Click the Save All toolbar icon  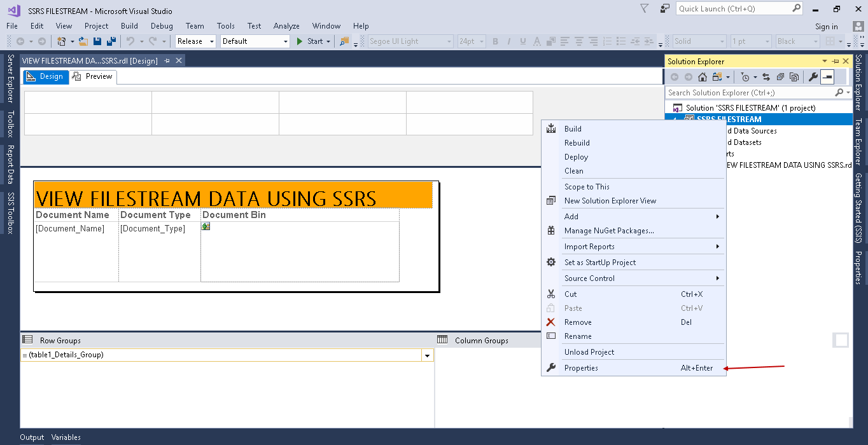111,41
